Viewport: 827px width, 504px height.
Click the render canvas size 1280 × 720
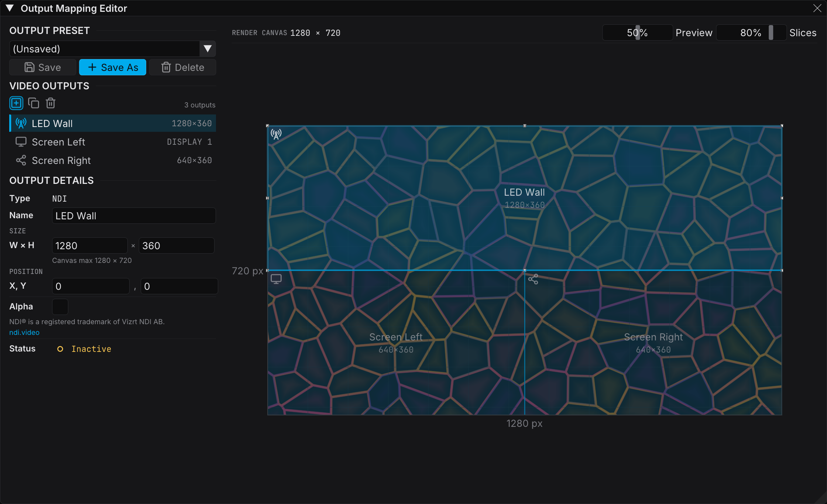[315, 33]
